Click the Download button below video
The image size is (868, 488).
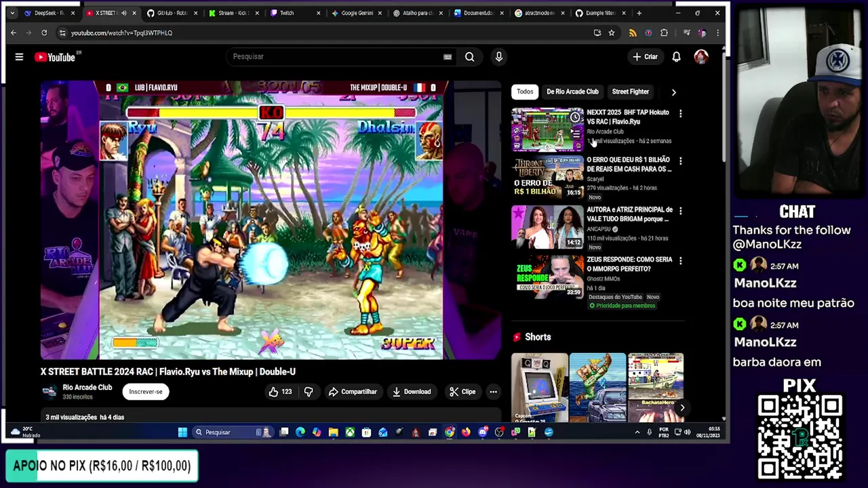point(412,392)
